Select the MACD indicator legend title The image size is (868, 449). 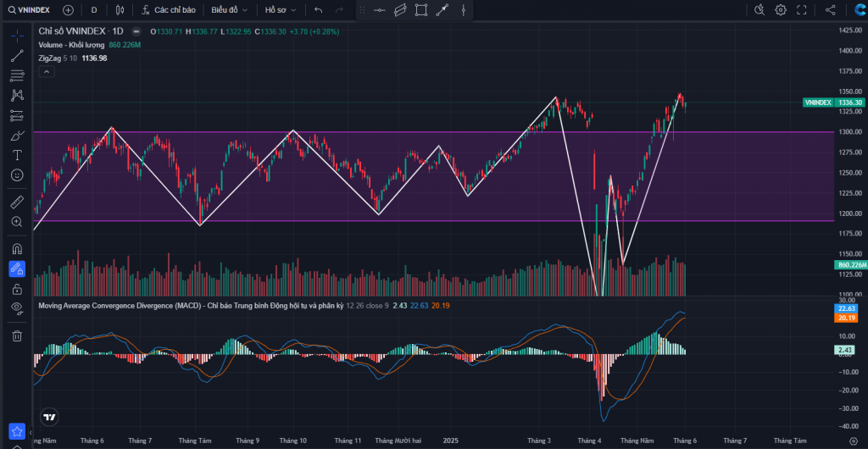click(x=191, y=305)
